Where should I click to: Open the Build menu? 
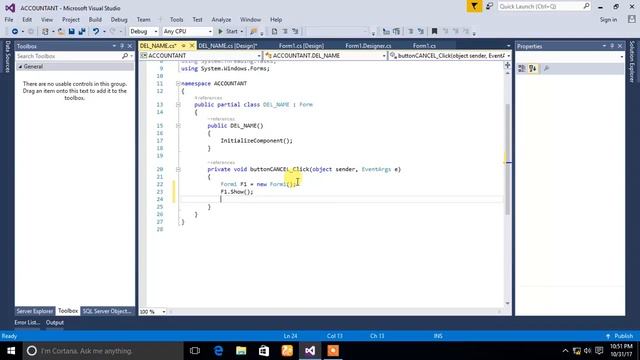pos(95,20)
